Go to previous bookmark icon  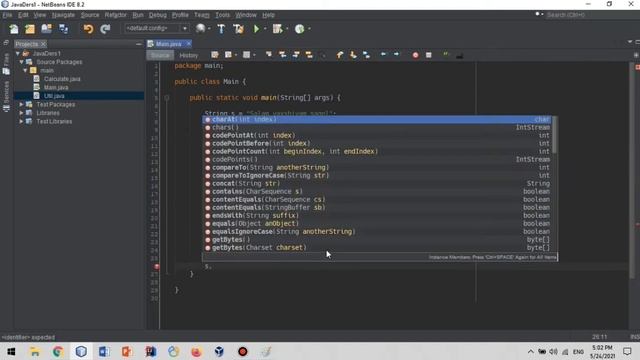tap(340, 55)
